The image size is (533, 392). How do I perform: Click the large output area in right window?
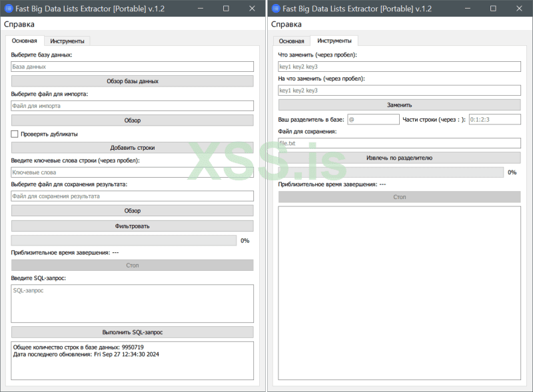399,293
